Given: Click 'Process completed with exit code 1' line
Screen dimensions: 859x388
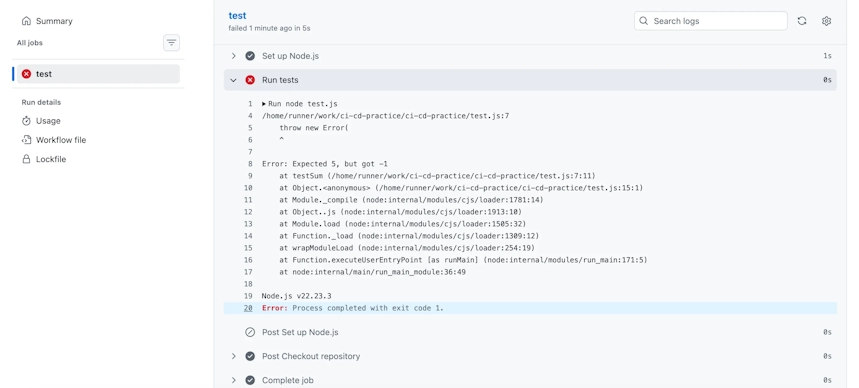Looking at the screenshot, I should tap(368, 308).
